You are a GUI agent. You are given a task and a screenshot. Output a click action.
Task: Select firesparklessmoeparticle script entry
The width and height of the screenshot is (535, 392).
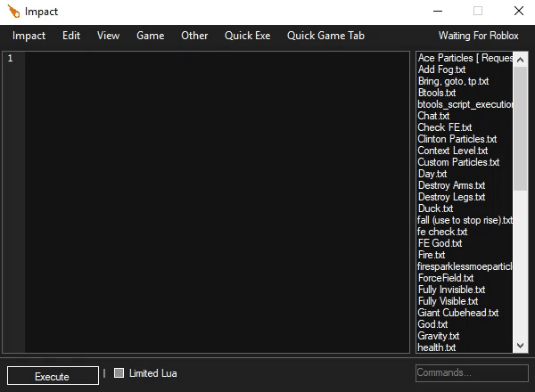tap(465, 266)
